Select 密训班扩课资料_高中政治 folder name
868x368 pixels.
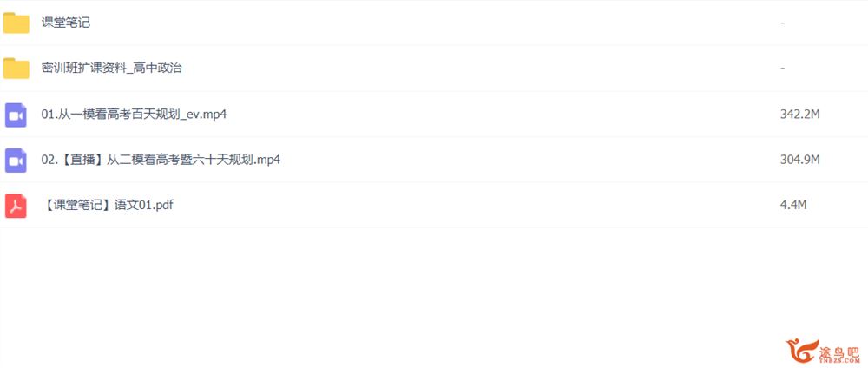[112, 68]
